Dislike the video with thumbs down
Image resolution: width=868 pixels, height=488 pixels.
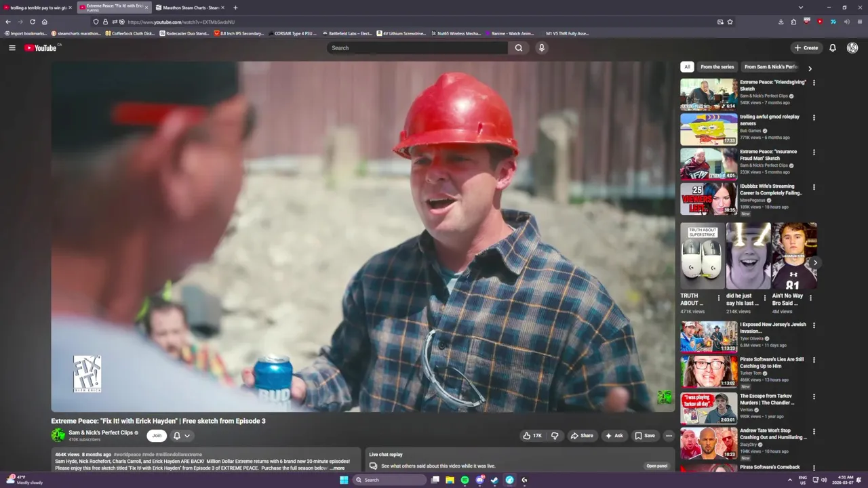click(x=555, y=436)
